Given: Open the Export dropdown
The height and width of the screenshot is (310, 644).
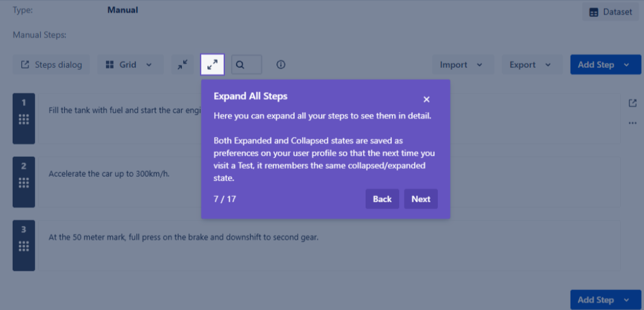Looking at the screenshot, I should pyautogui.click(x=531, y=65).
